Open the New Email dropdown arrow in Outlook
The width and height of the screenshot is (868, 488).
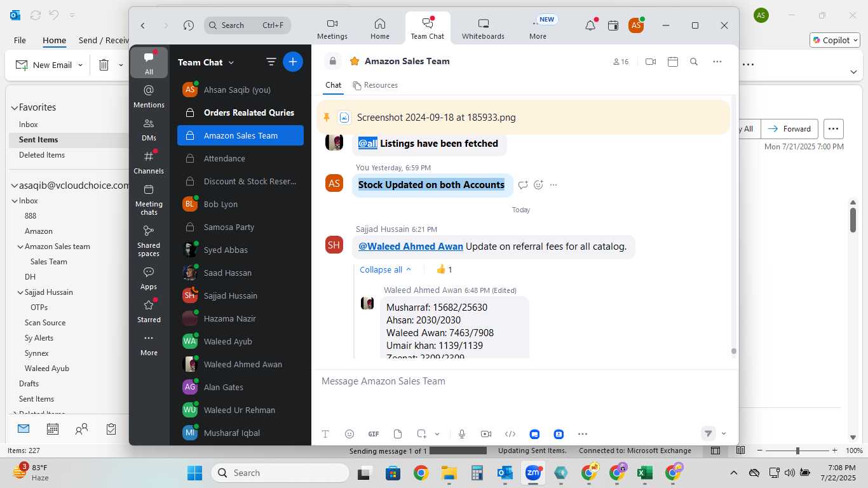pos(80,65)
